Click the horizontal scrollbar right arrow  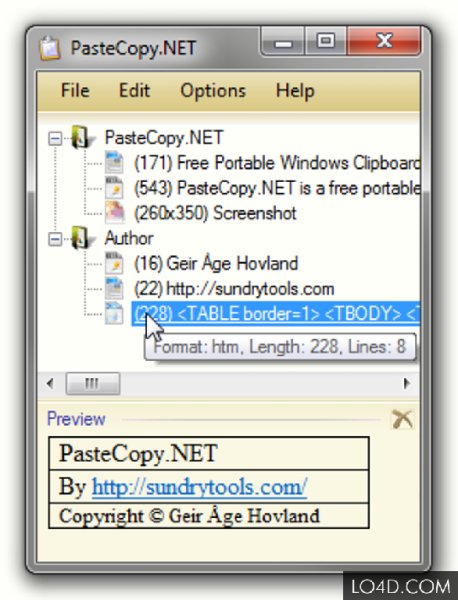[x=407, y=383]
